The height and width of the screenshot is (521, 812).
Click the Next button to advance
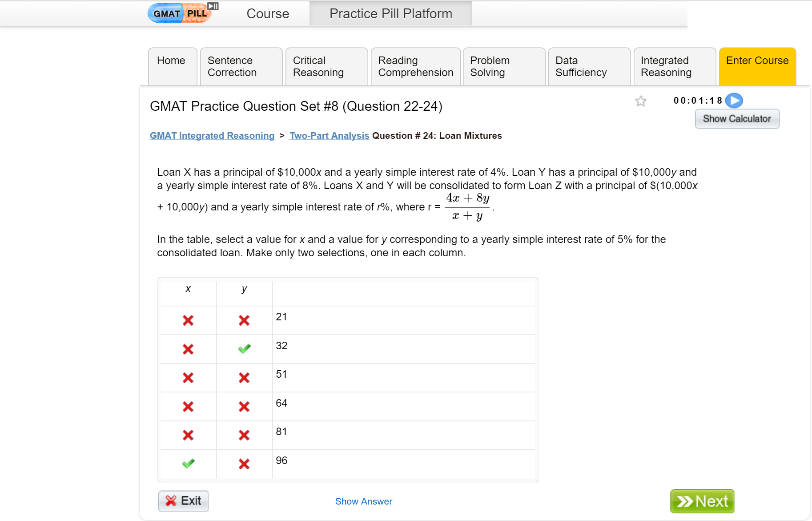(x=702, y=501)
